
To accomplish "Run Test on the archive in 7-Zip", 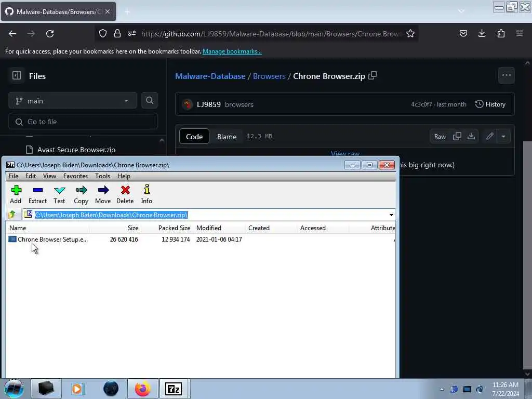I will click(59, 194).
